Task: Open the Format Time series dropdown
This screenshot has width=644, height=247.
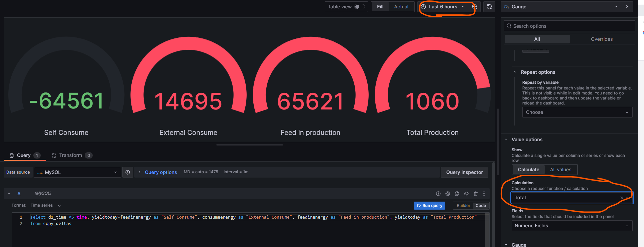Action: 46,206
